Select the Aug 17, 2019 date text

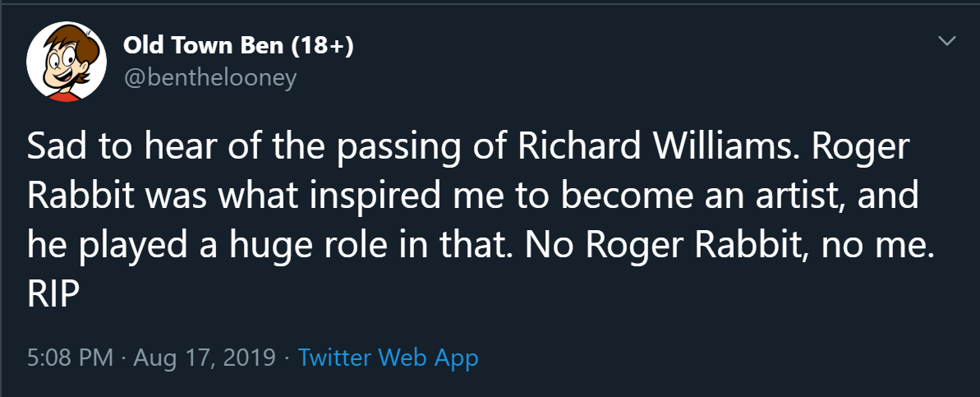coord(205,358)
